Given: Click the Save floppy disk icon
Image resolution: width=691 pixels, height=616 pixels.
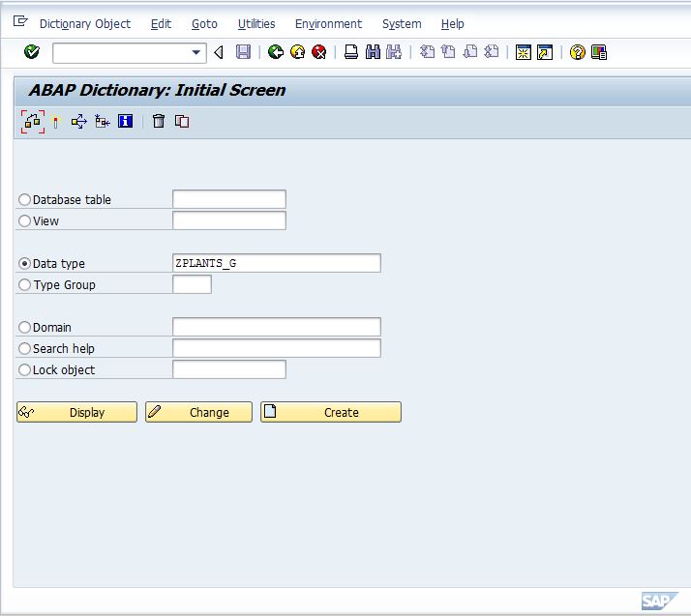Looking at the screenshot, I should coord(243,52).
